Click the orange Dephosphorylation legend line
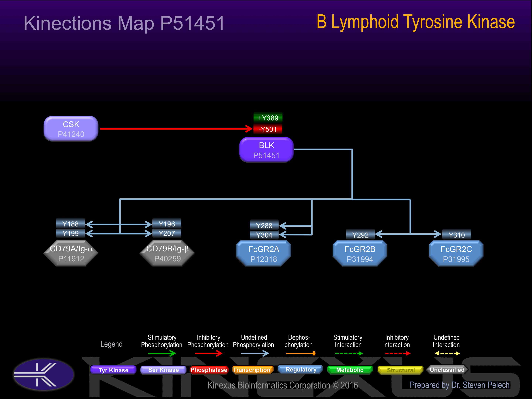The width and height of the screenshot is (532, 399). point(301,353)
